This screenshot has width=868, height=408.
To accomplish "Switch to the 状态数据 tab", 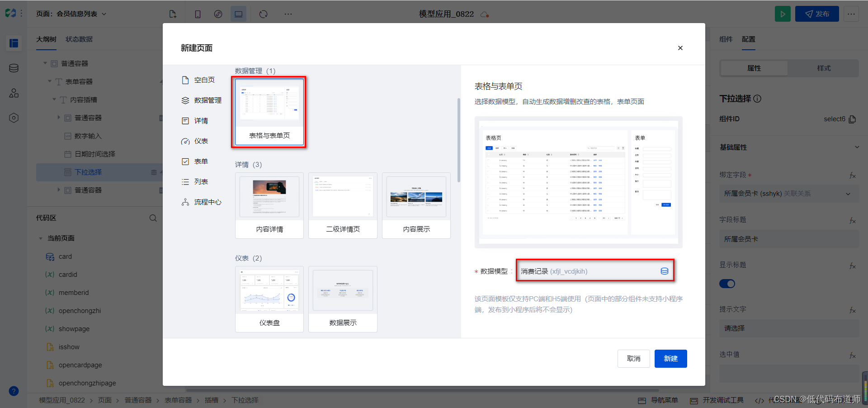I will (x=79, y=39).
